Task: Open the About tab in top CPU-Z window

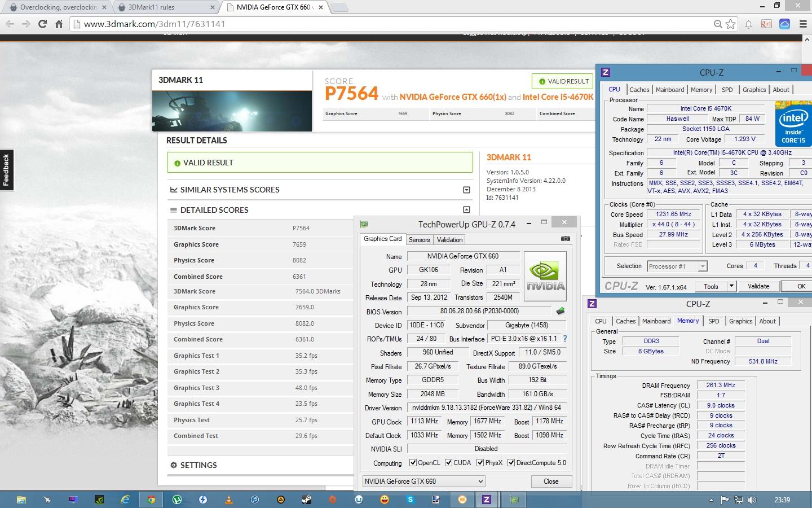Action: [x=781, y=90]
